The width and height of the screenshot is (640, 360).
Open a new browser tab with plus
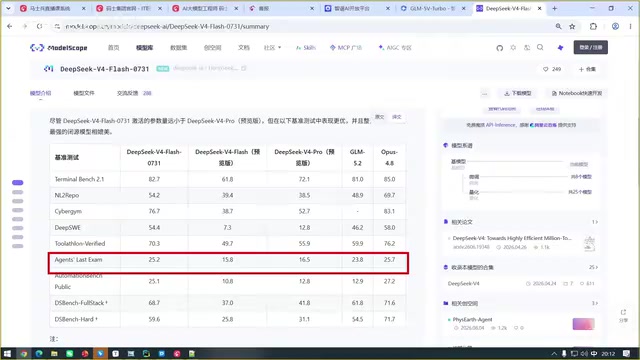554,8
